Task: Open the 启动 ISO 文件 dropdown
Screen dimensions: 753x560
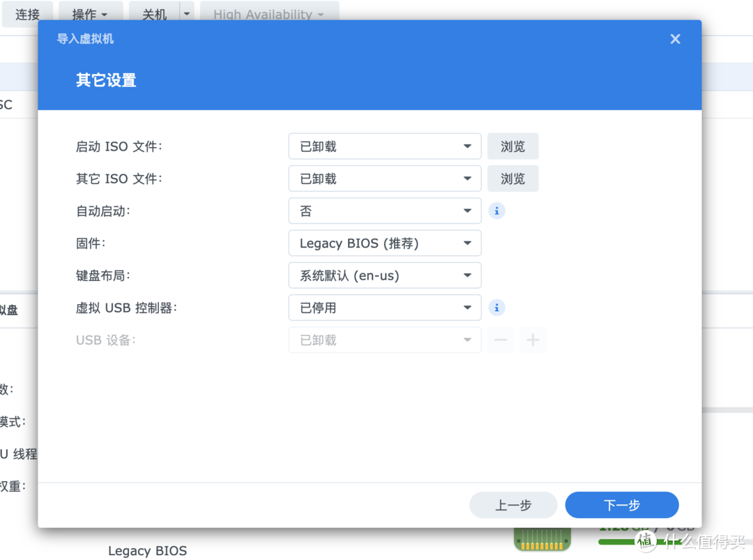Action: (384, 146)
